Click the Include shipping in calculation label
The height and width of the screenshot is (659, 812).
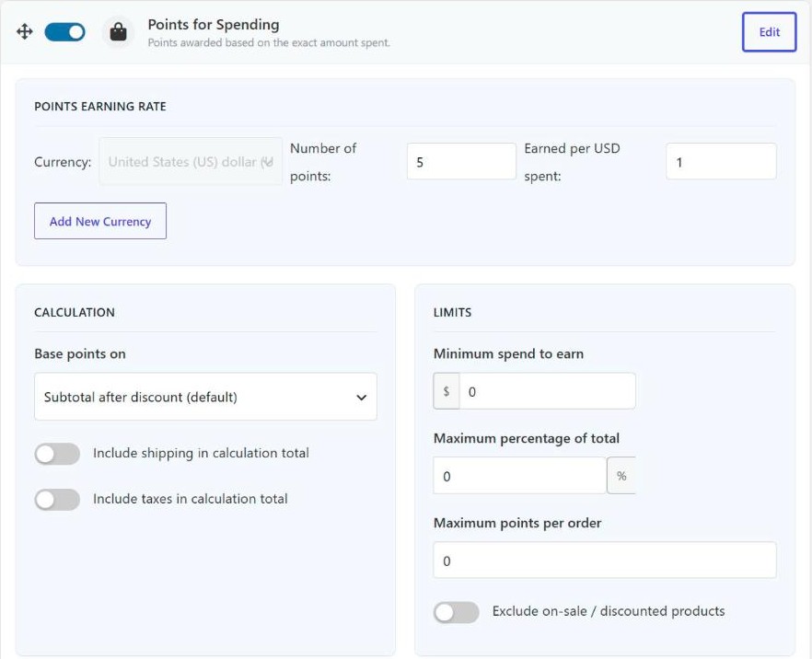click(x=201, y=453)
